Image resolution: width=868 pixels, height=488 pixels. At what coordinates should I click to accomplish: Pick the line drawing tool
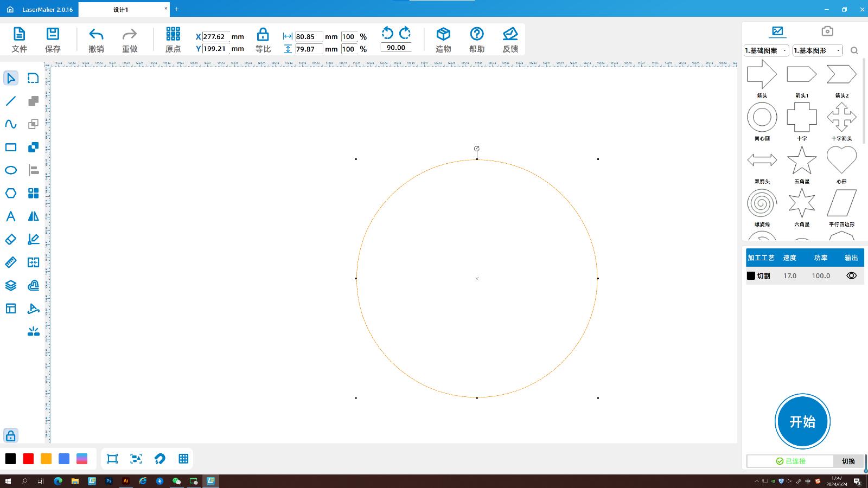[x=11, y=101]
